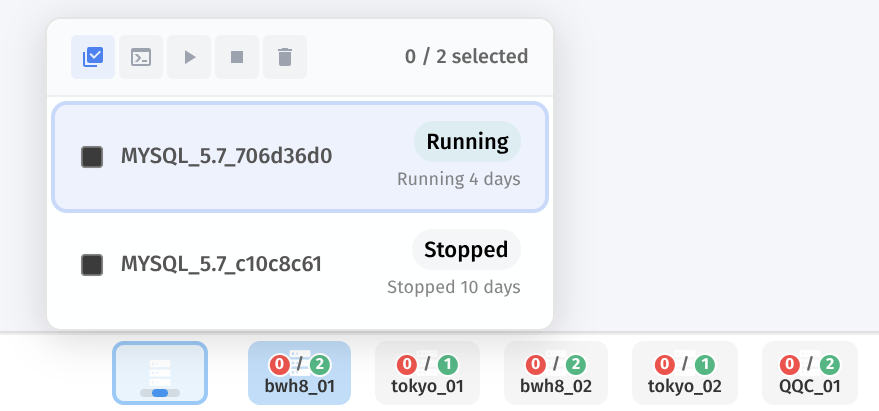Select the tokyo_02 server tab
879x411 pixels.
(x=684, y=373)
